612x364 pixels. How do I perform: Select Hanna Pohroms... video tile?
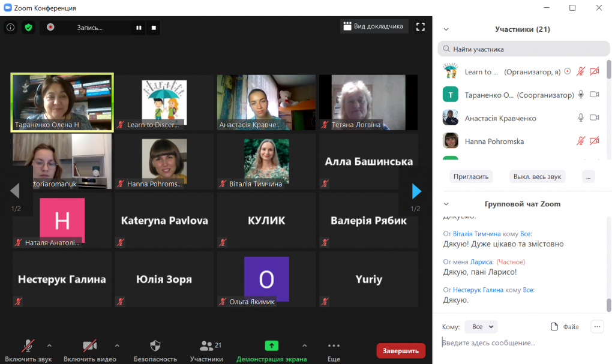click(x=164, y=161)
